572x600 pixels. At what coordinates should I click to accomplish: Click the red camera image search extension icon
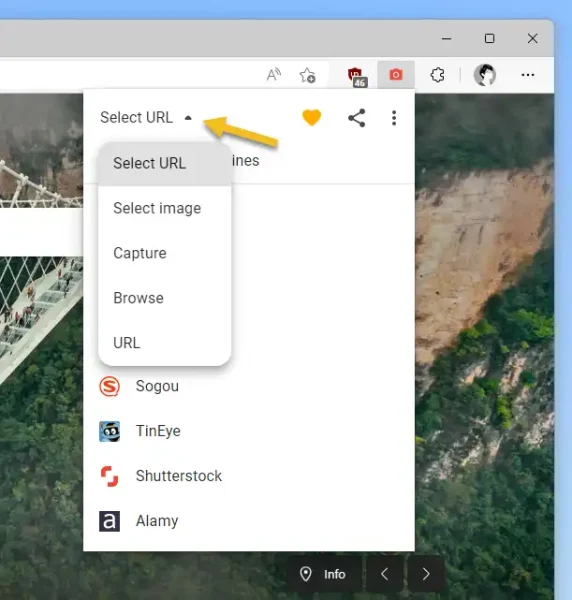click(396, 75)
